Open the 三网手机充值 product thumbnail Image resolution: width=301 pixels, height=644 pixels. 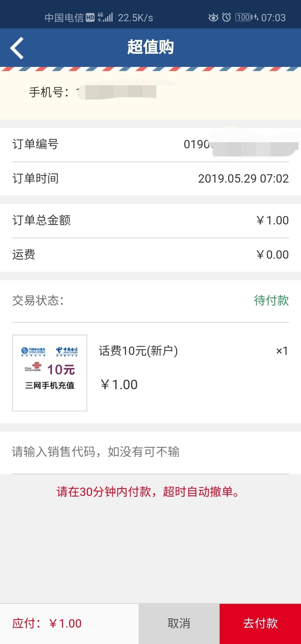coord(50,373)
